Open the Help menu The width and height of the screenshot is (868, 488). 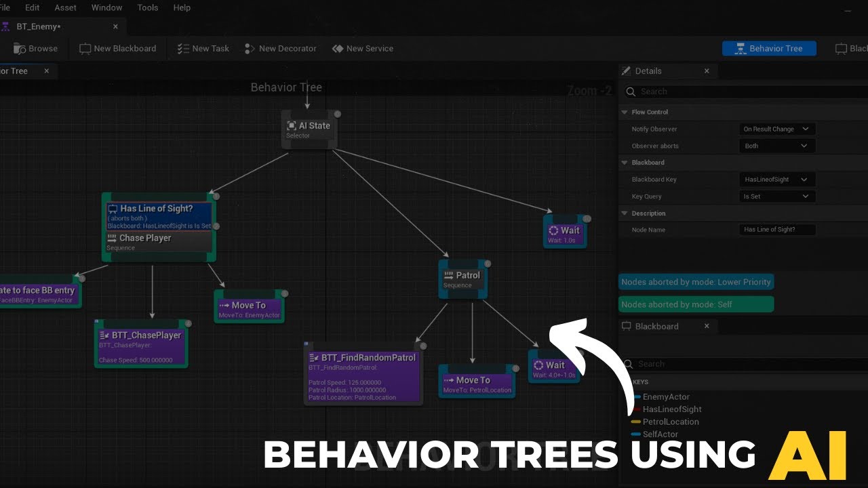[182, 7]
